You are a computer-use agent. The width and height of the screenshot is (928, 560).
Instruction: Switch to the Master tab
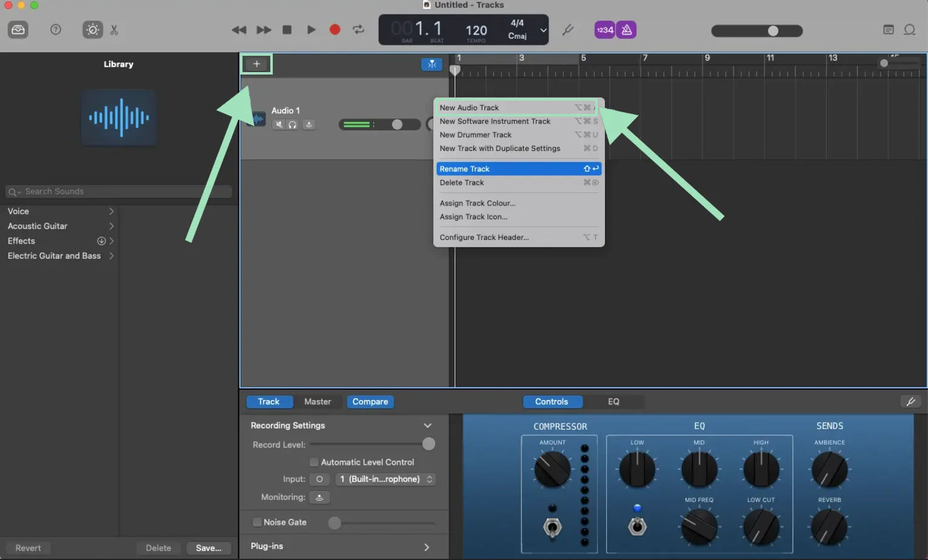[318, 401]
